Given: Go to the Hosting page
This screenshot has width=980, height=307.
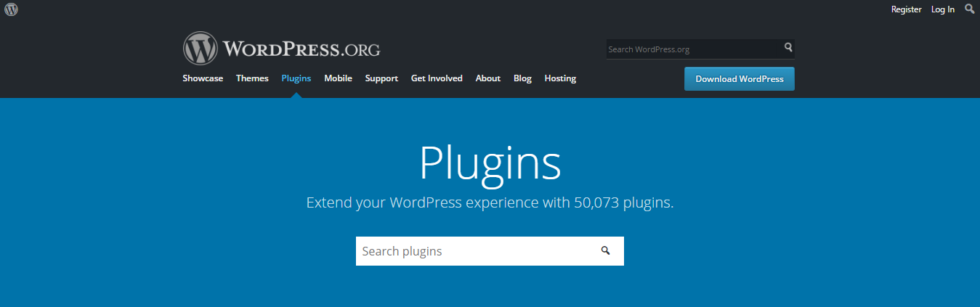Looking at the screenshot, I should click(x=560, y=78).
